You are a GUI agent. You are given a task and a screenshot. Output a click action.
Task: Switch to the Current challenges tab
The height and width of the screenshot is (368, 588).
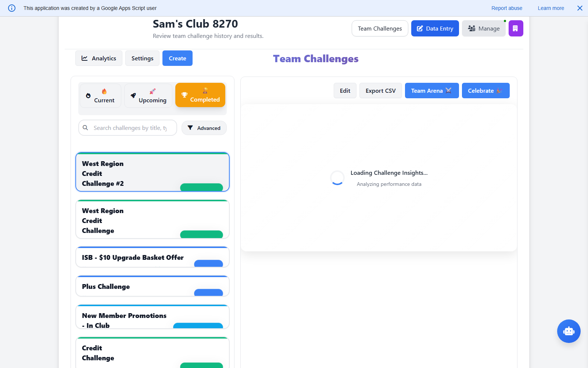click(100, 96)
